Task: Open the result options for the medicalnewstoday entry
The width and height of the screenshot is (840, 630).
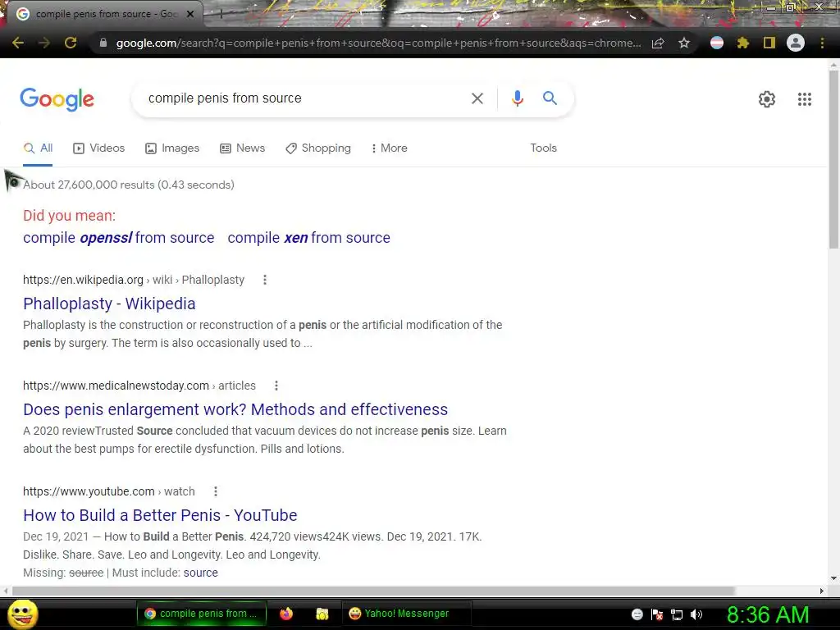Action: coord(276,386)
